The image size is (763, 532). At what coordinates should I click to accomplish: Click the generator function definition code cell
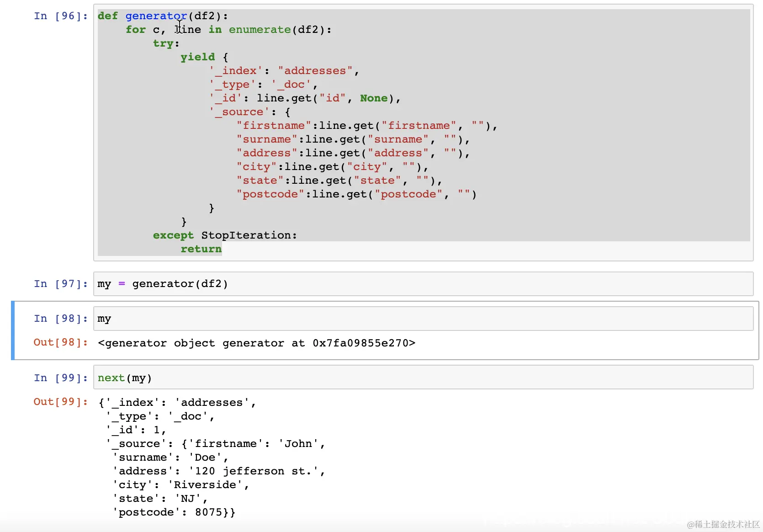coord(423,133)
